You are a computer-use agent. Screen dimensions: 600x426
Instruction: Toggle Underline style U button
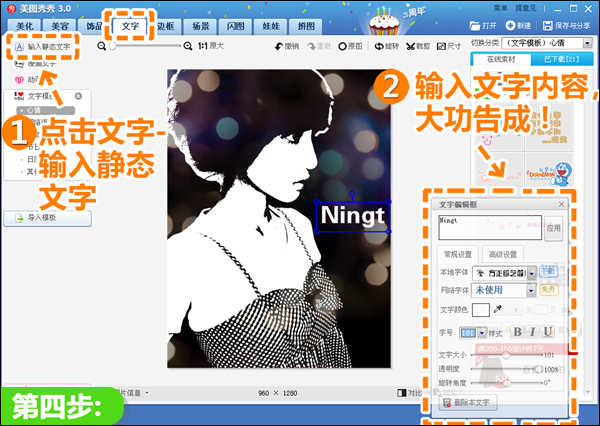point(548,332)
